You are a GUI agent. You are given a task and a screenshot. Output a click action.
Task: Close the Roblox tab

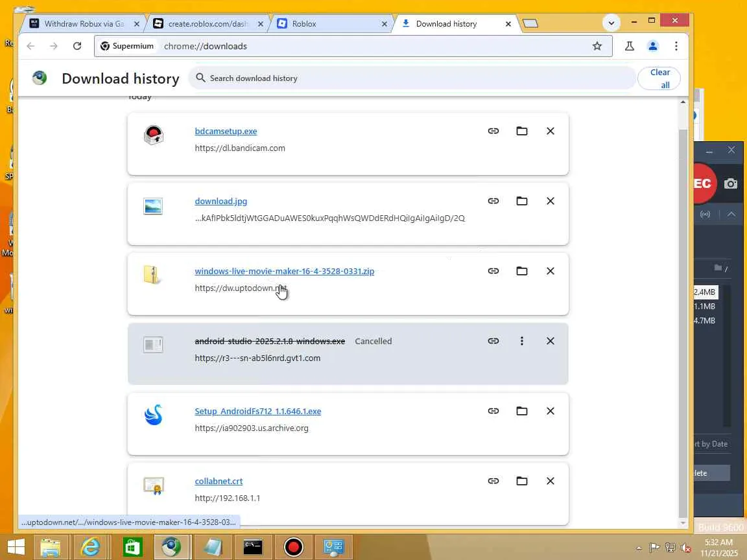coord(385,24)
